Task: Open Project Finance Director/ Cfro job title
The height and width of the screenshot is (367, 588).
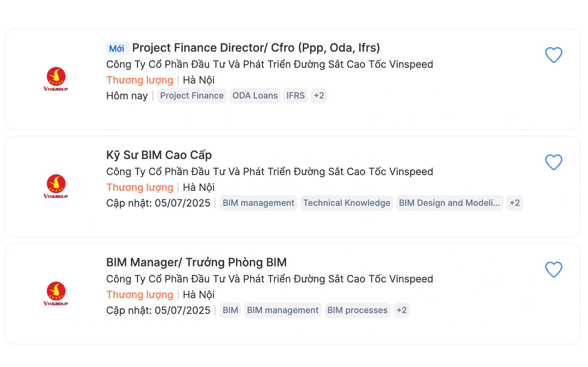Action: coord(256,48)
